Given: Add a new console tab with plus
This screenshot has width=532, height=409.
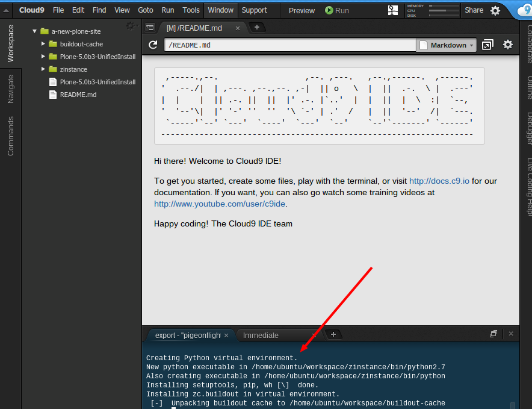Looking at the screenshot, I should point(333,334).
